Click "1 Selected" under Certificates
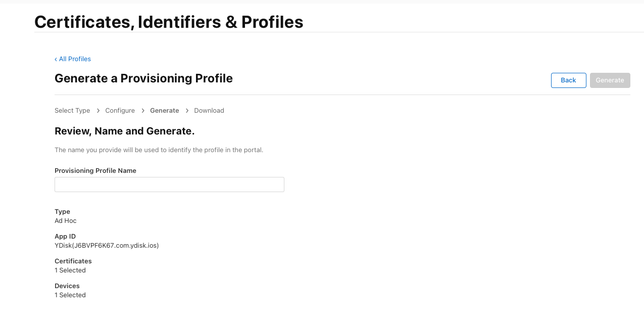Viewport: 644px width, 321px height. pyautogui.click(x=70, y=270)
